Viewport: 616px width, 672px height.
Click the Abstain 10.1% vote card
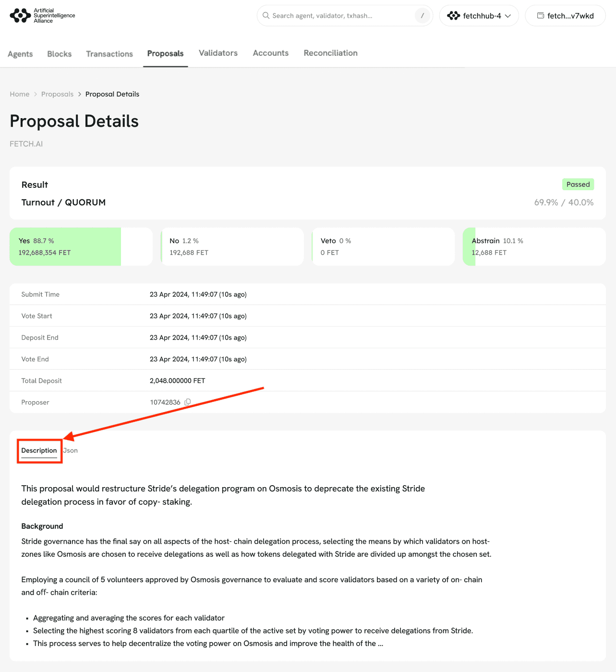pyautogui.click(x=534, y=246)
